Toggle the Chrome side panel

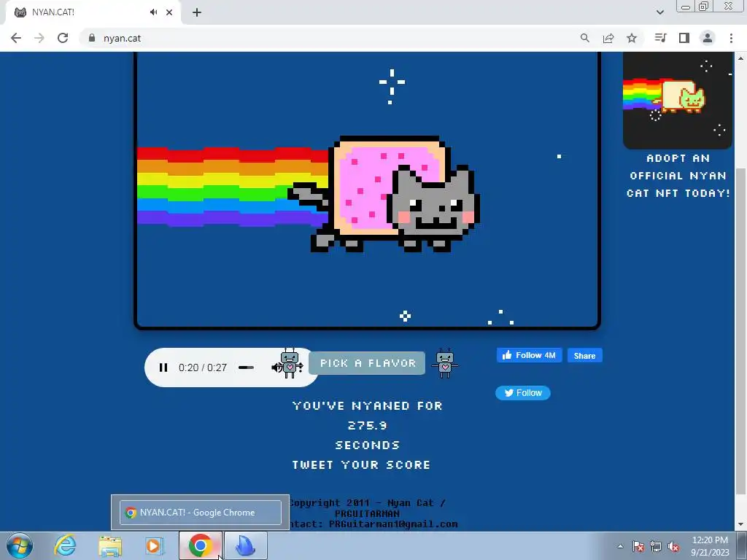[x=684, y=38]
